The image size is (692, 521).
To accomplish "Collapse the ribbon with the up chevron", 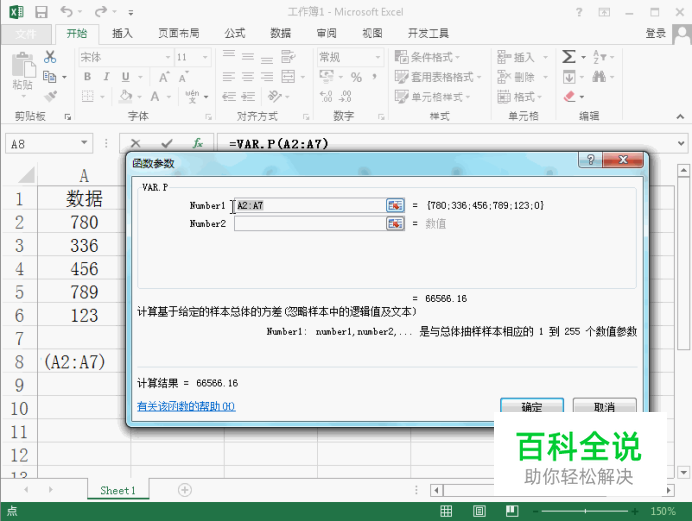I will click(x=680, y=116).
